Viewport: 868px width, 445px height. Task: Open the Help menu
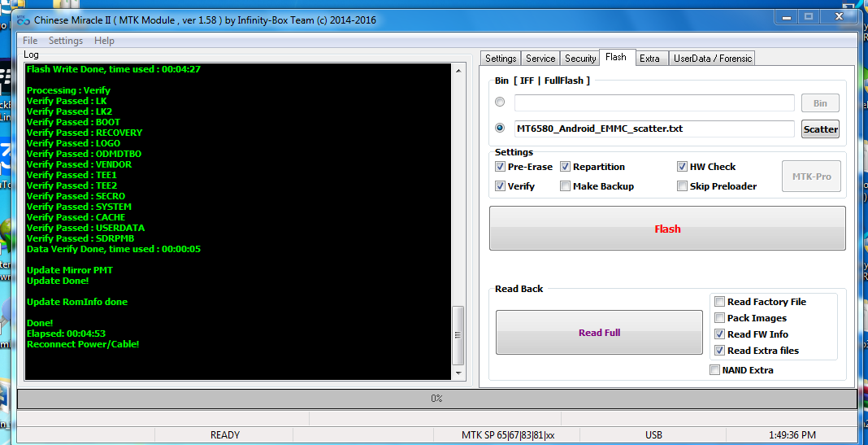(x=104, y=41)
